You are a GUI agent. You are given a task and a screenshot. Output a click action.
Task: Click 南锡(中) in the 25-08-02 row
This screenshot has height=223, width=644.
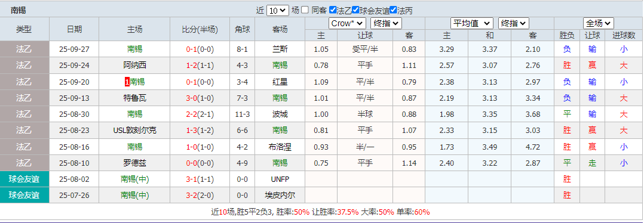click(135, 179)
